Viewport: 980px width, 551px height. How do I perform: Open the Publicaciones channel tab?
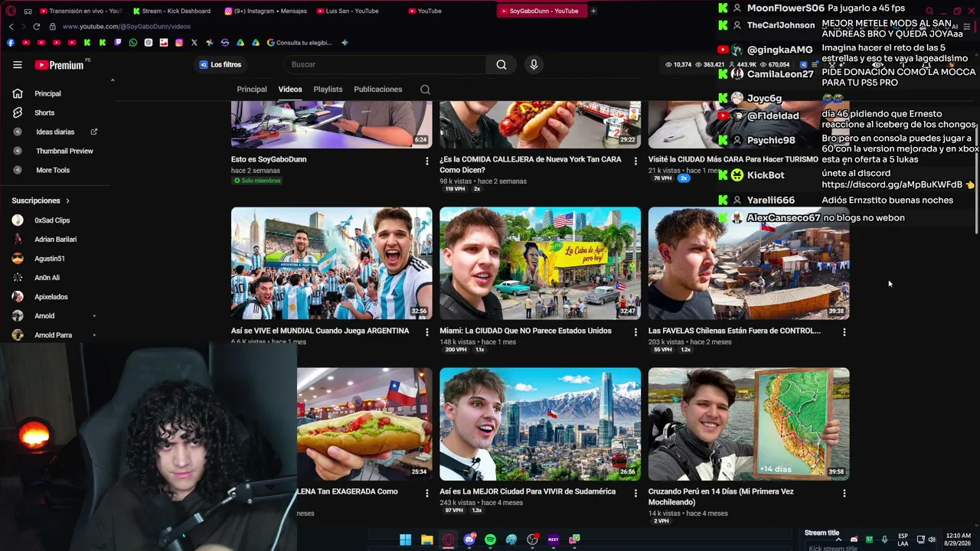coord(377,90)
